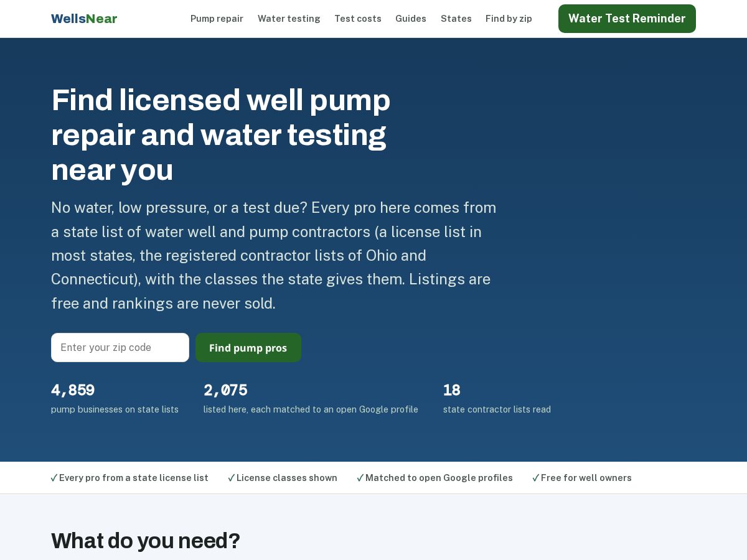Click checkmark beside 'Every pro from a state'

54,478
